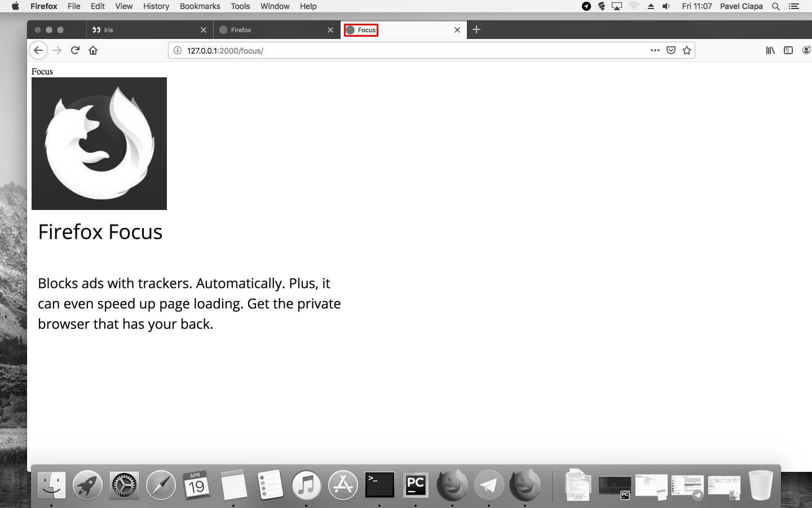Restore the minimized PyCharm window in Dock
The image size is (812, 508).
tap(615, 487)
